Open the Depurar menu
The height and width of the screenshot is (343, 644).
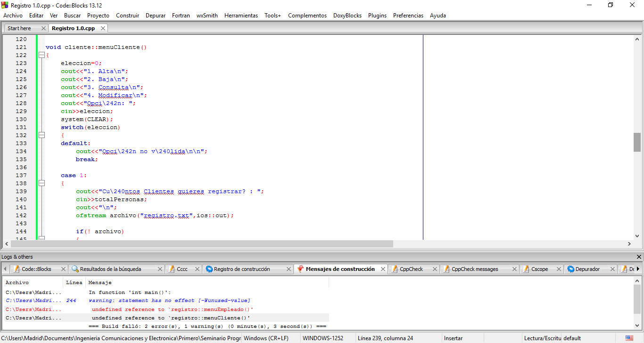pyautogui.click(x=156, y=16)
